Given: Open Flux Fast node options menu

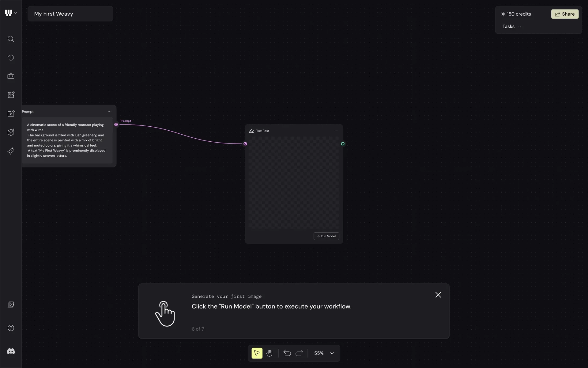Looking at the screenshot, I should 336,131.
